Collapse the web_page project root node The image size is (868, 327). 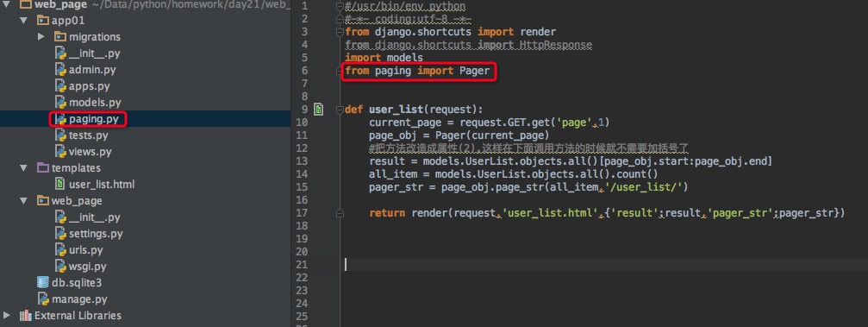coord(6,5)
